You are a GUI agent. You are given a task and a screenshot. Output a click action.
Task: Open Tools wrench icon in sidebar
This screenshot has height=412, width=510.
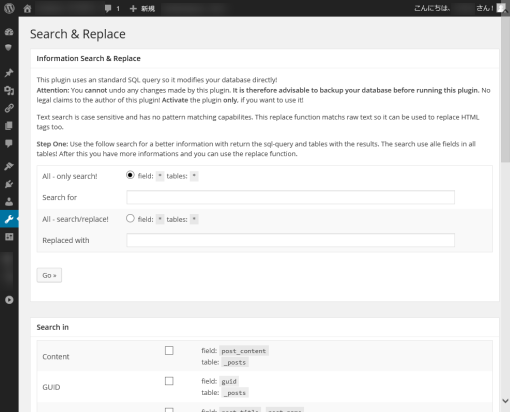9,219
